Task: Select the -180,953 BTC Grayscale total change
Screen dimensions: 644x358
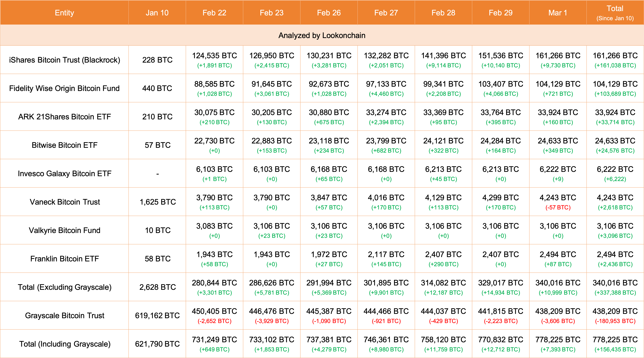Action: coord(615,321)
